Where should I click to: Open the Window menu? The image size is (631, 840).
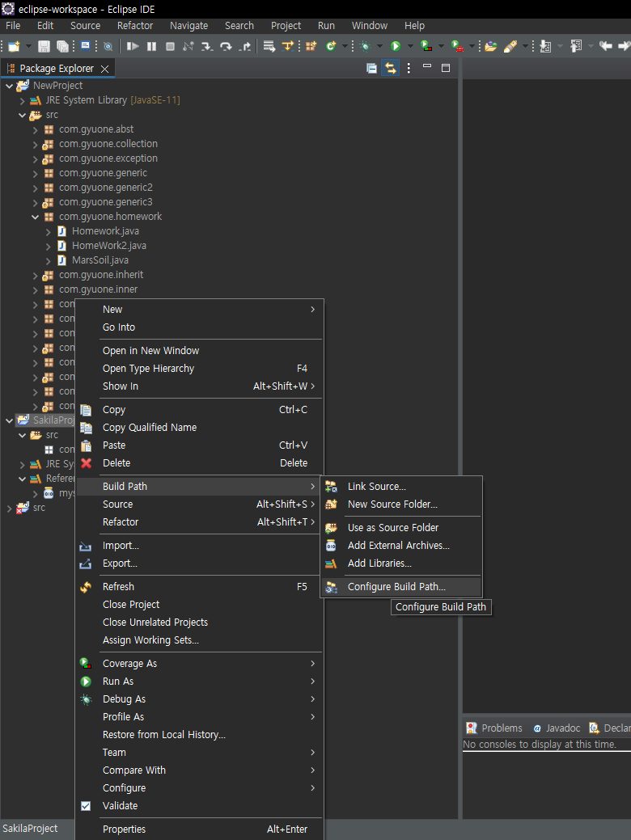[370, 26]
